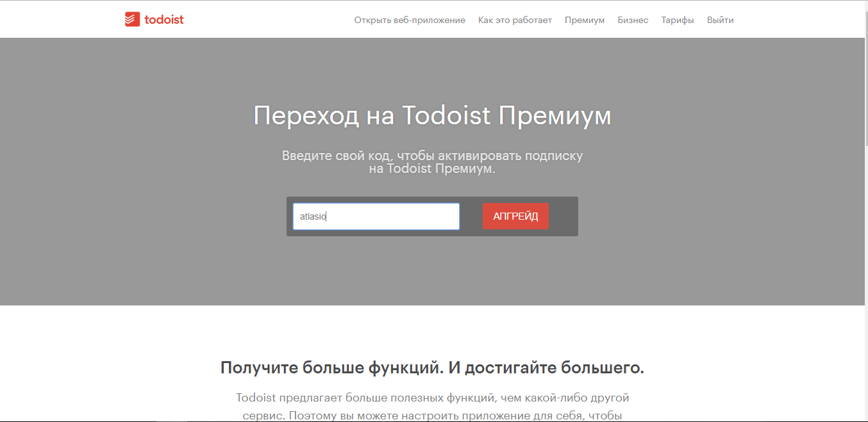Open the Открыть веб-приложение link

(x=410, y=20)
